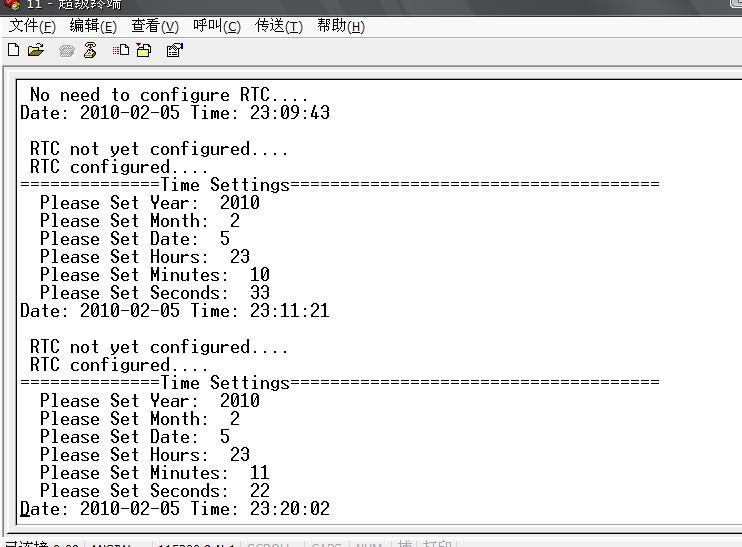Open the 文件(F) menu
This screenshot has width=742, height=547.
pyautogui.click(x=32, y=26)
